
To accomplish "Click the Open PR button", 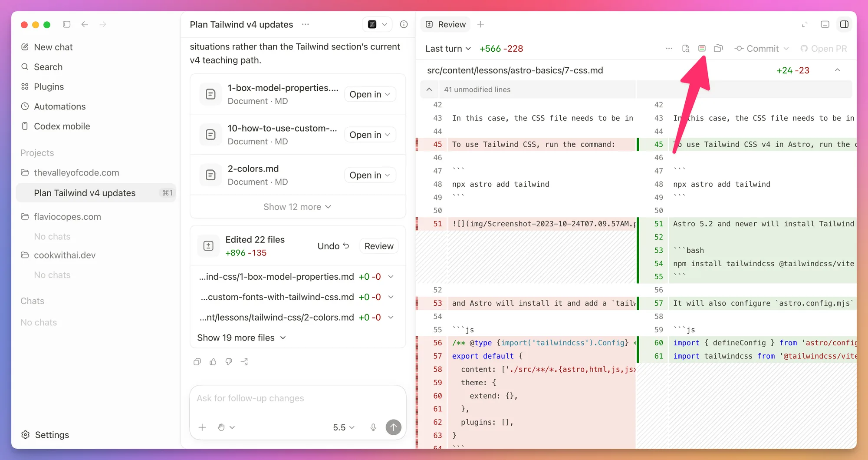I will pos(823,49).
